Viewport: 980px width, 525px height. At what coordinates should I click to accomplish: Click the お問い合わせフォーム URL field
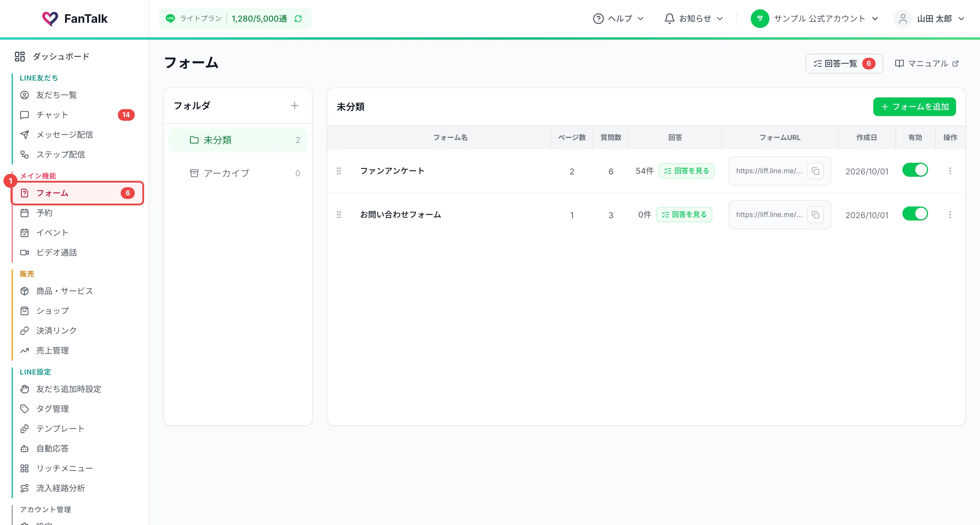780,215
